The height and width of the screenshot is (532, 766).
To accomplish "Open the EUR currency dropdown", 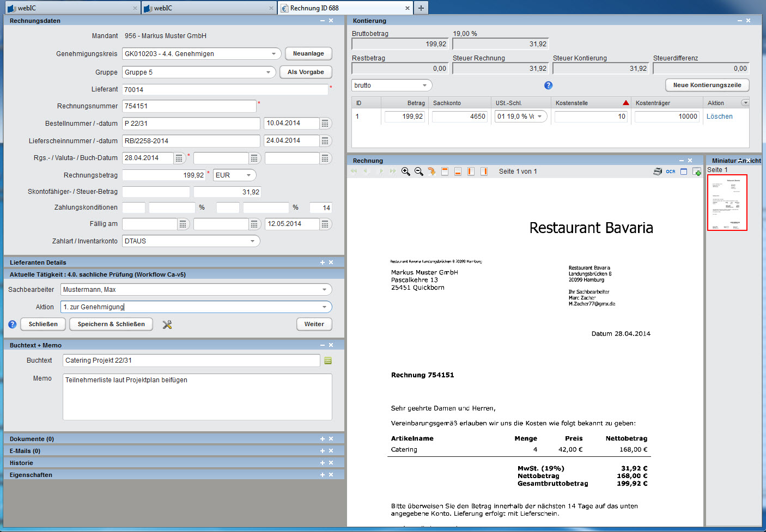I will tap(248, 175).
